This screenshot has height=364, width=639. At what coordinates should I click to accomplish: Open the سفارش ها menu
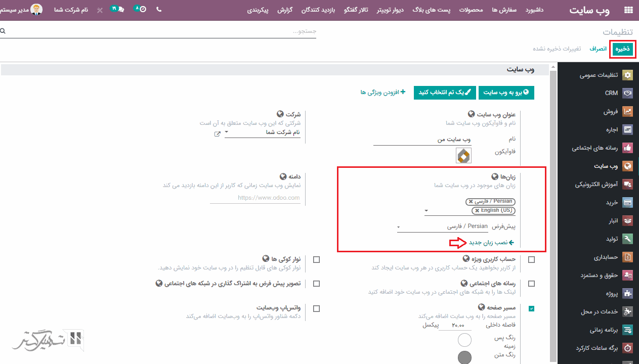click(x=504, y=10)
